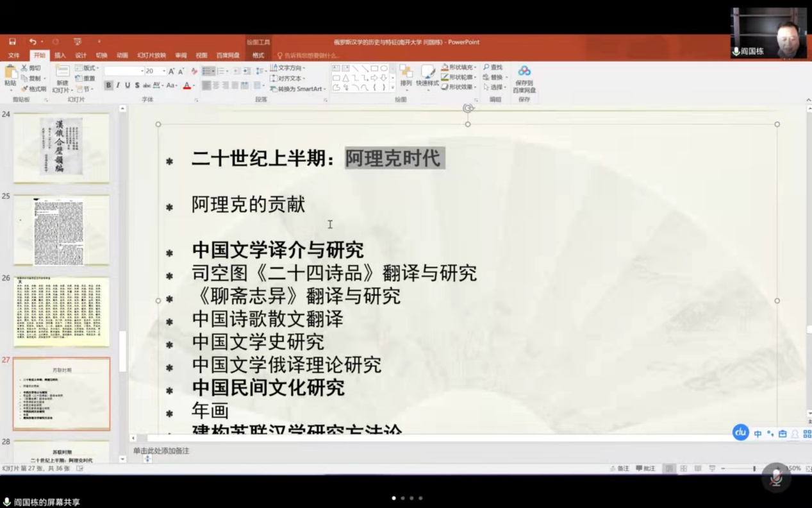The image size is (812, 508).
Task: Open the font size 20 dropdown
Action: click(164, 71)
